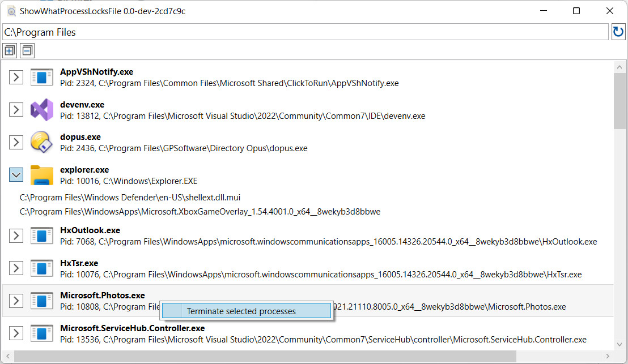Click the Microsoft.Photos.exe process icon
Image resolution: width=628 pixels, height=364 pixels.
point(41,301)
